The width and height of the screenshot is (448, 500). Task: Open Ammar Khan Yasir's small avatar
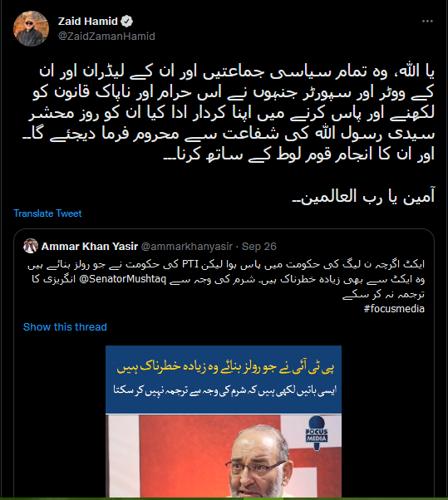[x=31, y=246]
